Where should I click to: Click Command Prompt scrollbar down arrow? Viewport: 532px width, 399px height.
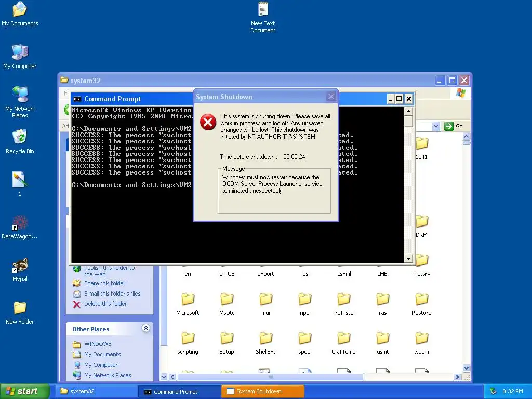[408, 259]
